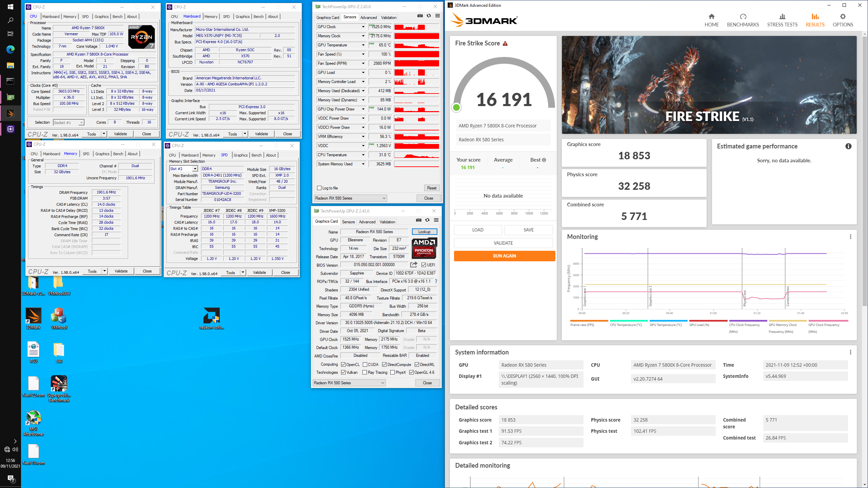The height and width of the screenshot is (488, 868).
Task: Open GPU selector dropdown in GPU-Z Sensors window
Action: click(x=351, y=198)
